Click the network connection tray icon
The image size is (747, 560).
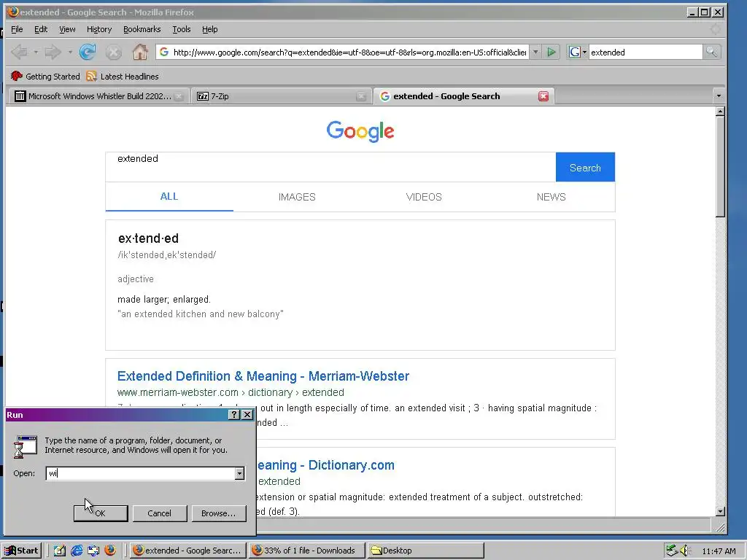672,551
